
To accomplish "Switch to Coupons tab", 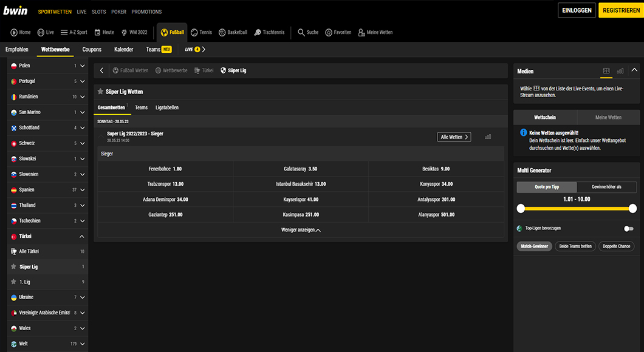I will point(92,49).
